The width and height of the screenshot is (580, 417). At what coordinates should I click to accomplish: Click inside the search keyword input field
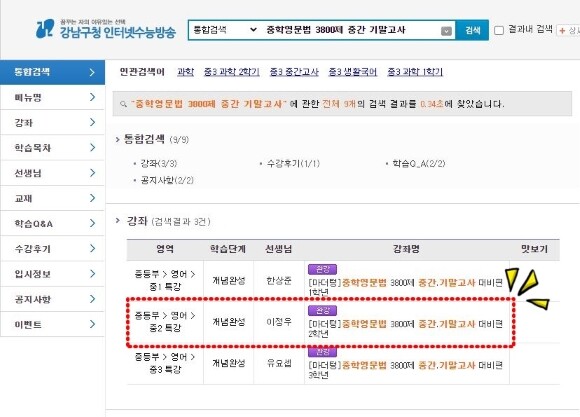pos(351,30)
